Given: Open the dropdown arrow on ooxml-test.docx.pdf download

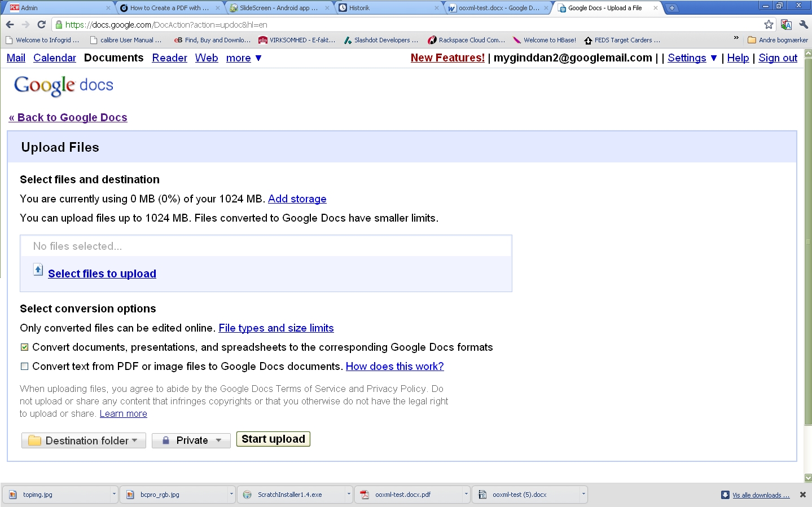Looking at the screenshot, I should click(x=466, y=495).
